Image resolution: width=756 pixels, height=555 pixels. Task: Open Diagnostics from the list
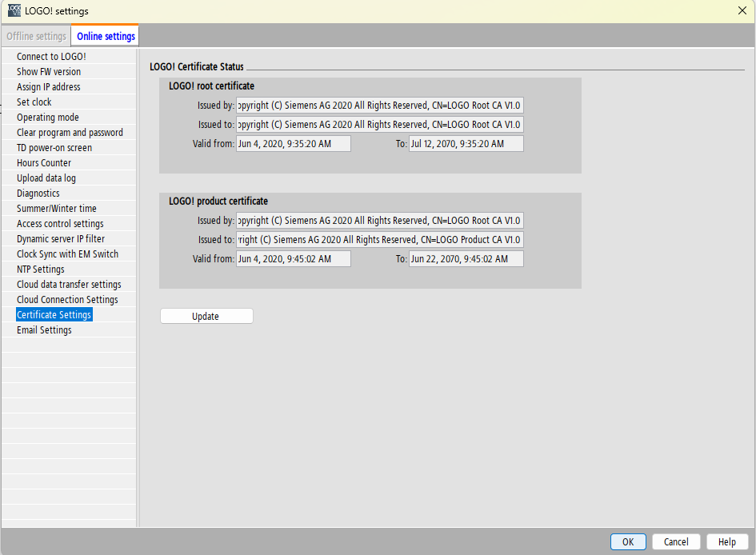click(38, 194)
